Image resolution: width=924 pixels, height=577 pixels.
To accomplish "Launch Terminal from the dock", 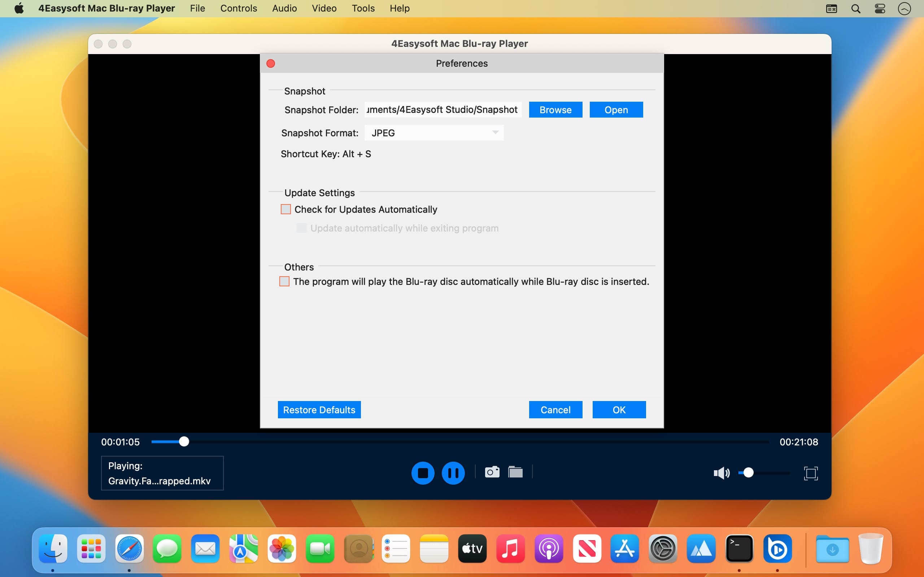I will (739, 549).
